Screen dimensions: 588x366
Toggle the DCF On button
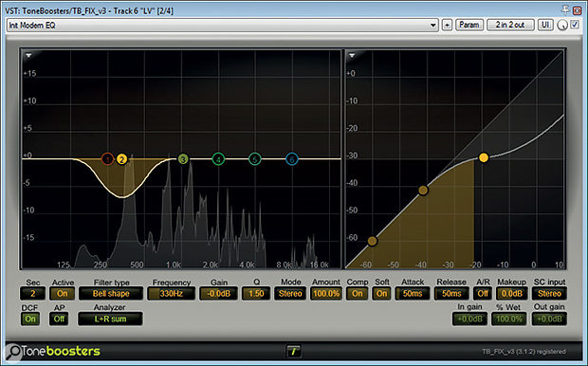[30, 320]
